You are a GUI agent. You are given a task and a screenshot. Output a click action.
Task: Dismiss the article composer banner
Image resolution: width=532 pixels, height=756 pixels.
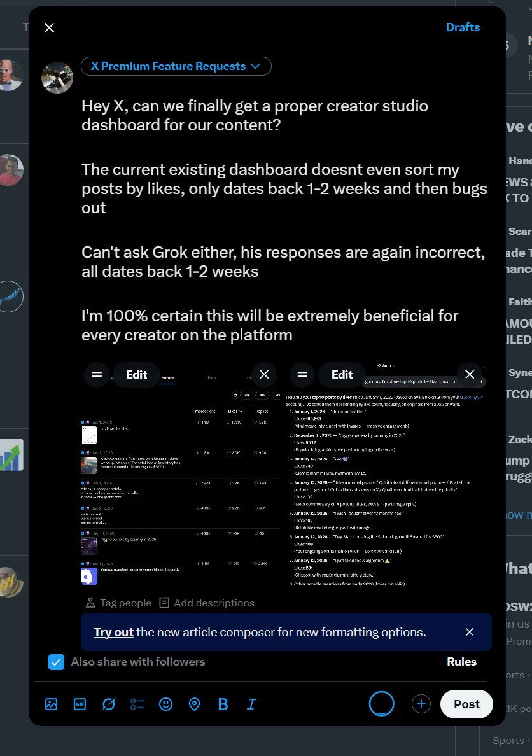point(469,632)
